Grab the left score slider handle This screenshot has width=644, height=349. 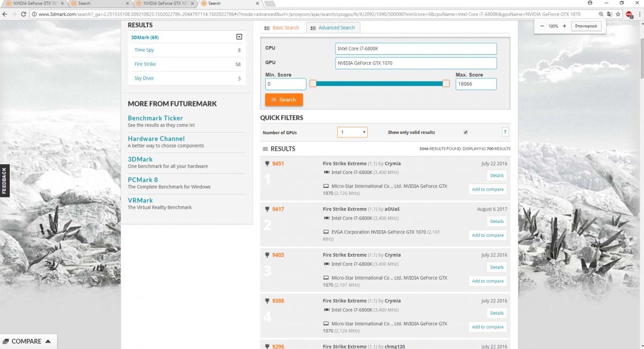pos(313,83)
